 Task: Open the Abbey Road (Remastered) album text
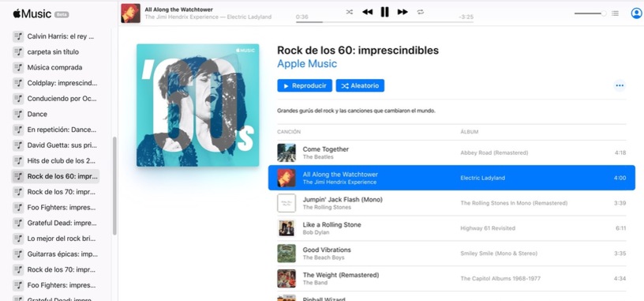tap(494, 152)
